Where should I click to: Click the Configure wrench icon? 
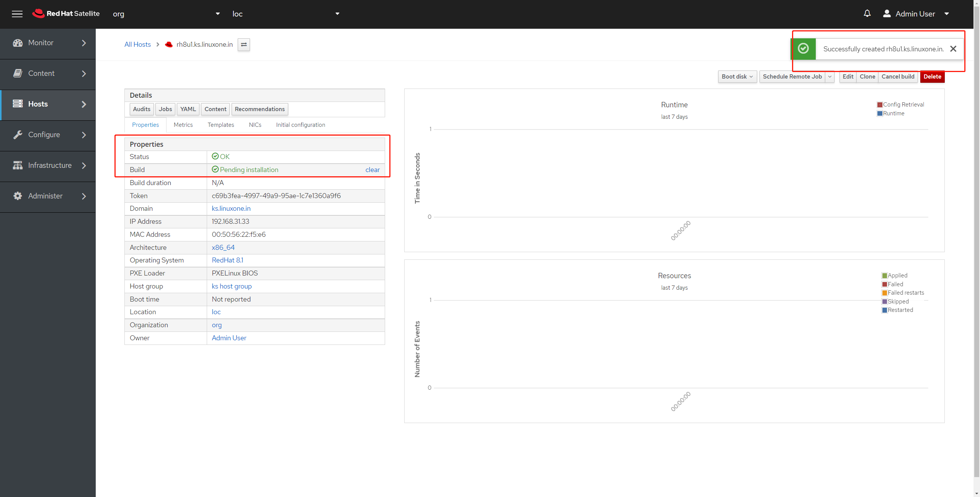(18, 135)
